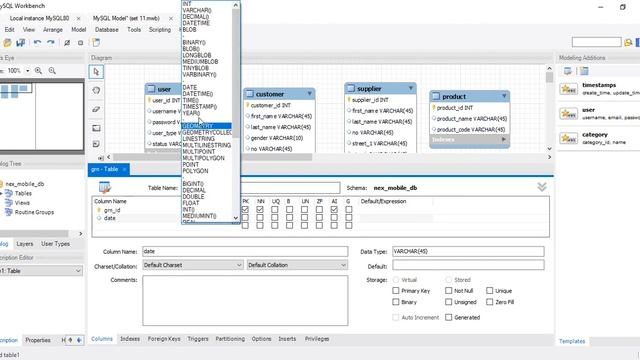Open the Default Charset dropdown
This screenshot has width=640, height=360.
pyautogui.click(x=193, y=265)
